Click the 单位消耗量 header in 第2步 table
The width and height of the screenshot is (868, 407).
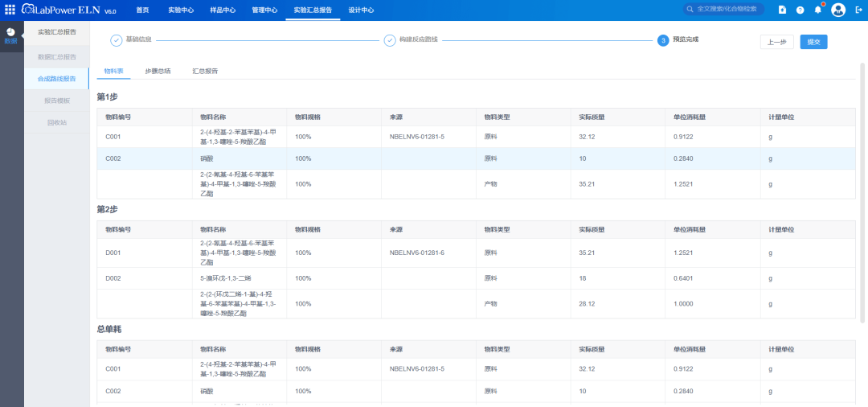click(690, 230)
